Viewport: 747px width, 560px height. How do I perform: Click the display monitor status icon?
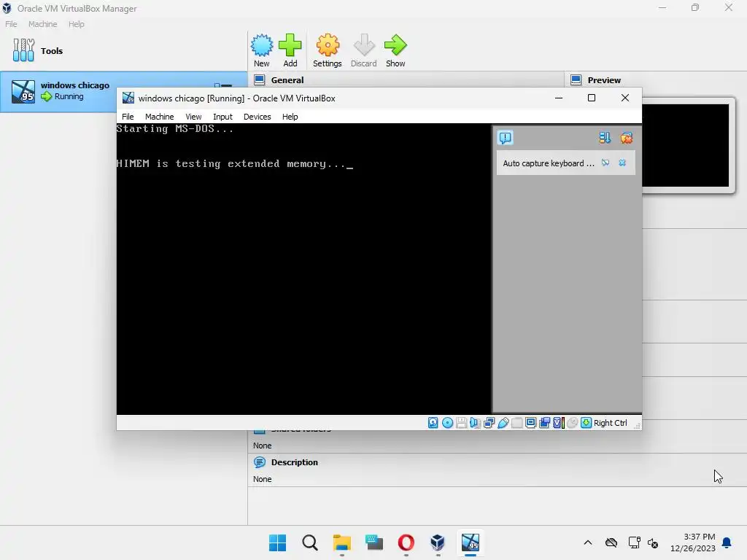tap(531, 423)
